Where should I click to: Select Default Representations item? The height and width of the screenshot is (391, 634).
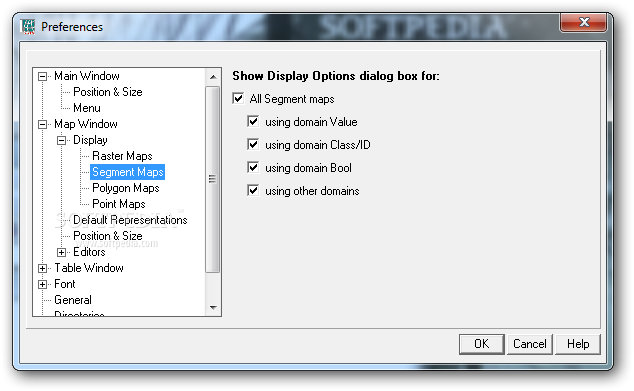[130, 220]
